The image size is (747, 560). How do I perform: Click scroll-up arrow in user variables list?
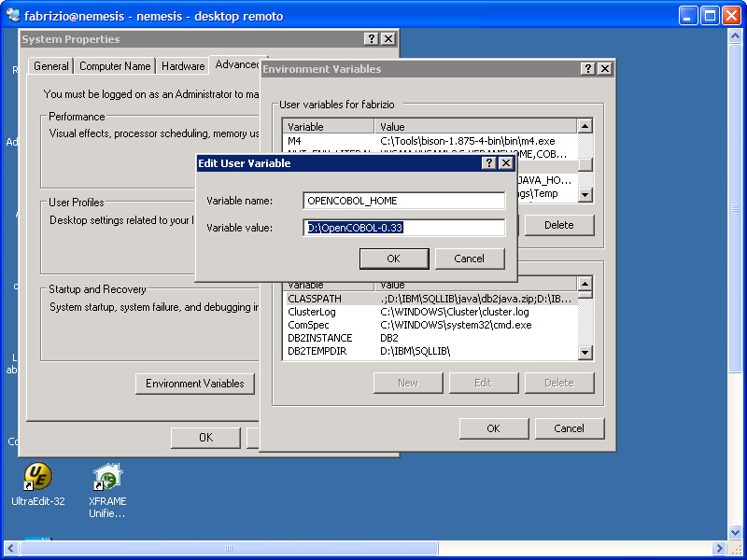coord(585,126)
